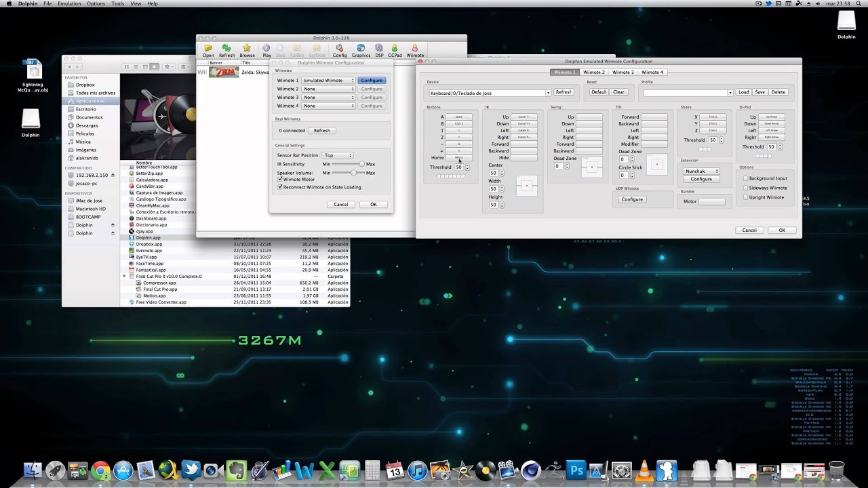Open the Dolphin drive icon at desktop top-right
The width and height of the screenshot is (868, 488).
point(846,24)
